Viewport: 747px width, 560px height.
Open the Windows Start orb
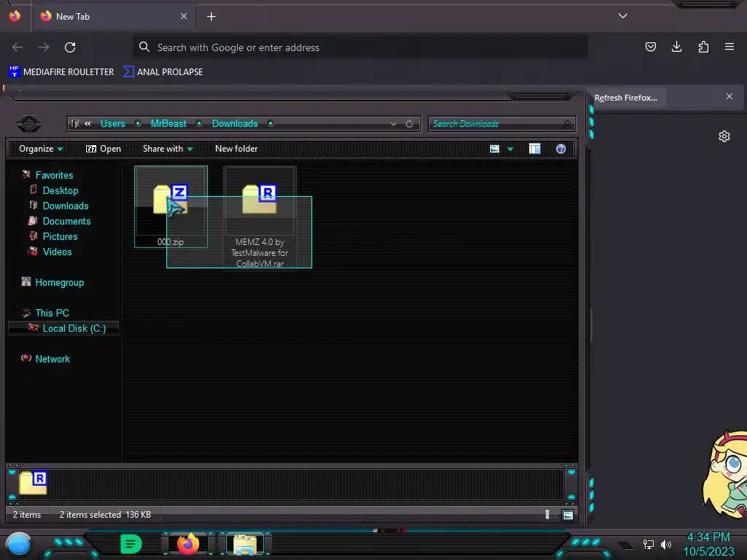point(19,545)
